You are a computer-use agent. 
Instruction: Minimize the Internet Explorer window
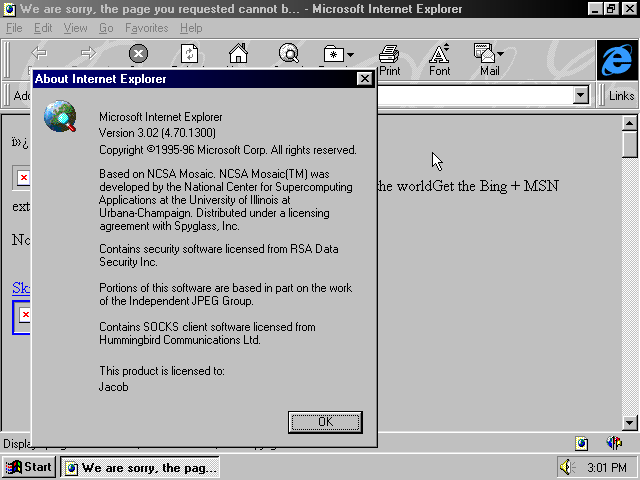coord(596,9)
